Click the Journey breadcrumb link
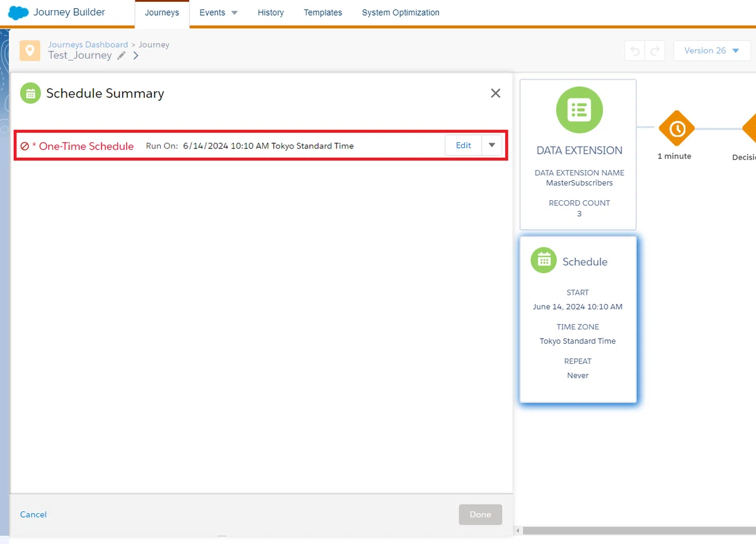The width and height of the screenshot is (756, 544). click(154, 45)
